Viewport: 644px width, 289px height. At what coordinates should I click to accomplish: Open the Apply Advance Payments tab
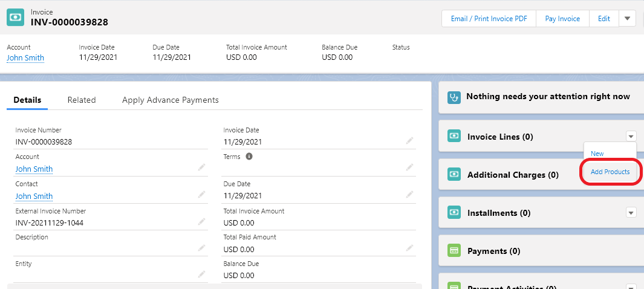(171, 100)
